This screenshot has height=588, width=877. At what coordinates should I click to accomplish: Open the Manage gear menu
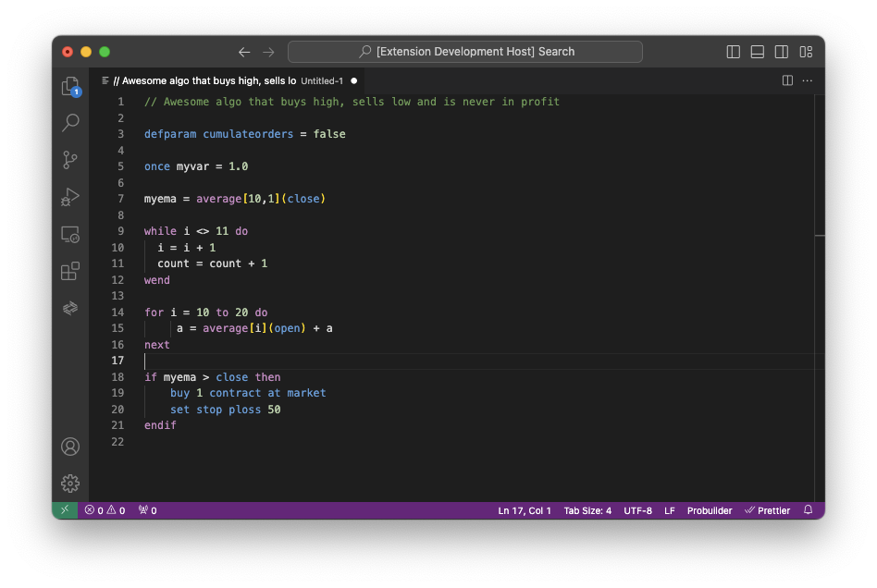pos(70,484)
